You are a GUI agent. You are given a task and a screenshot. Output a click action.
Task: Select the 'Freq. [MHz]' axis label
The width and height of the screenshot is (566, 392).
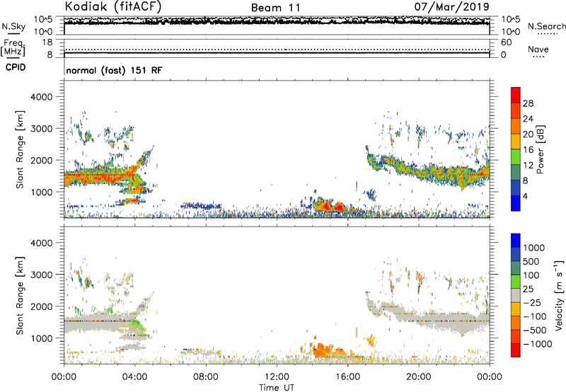pos(13,47)
